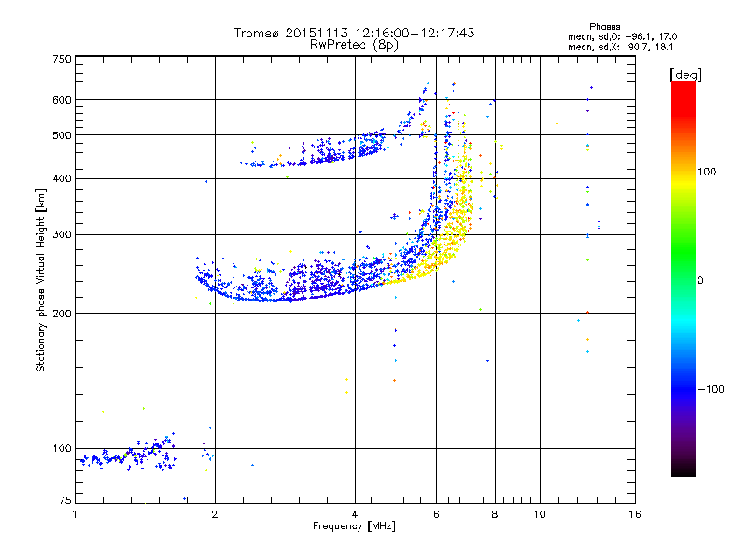The image size is (747, 560).
Task: Click the x-axis '2' tick label
Action: pyautogui.click(x=215, y=514)
